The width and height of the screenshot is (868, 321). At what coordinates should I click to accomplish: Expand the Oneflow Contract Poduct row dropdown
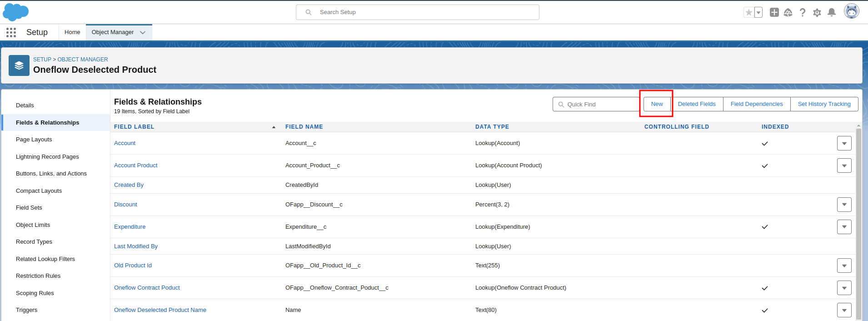tap(844, 288)
